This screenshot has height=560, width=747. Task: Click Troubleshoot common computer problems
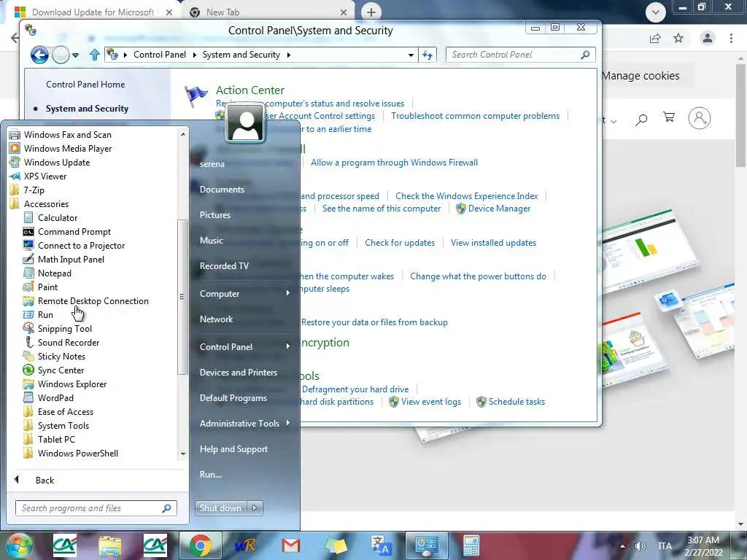point(476,116)
